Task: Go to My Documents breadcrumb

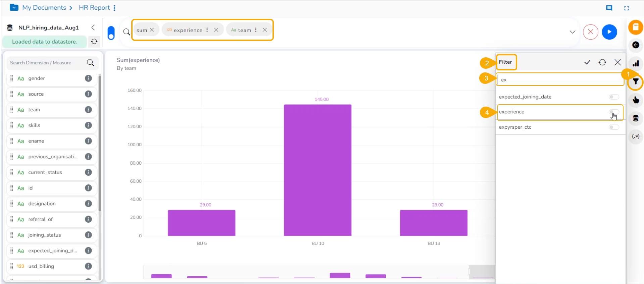Action: pyautogui.click(x=44, y=7)
